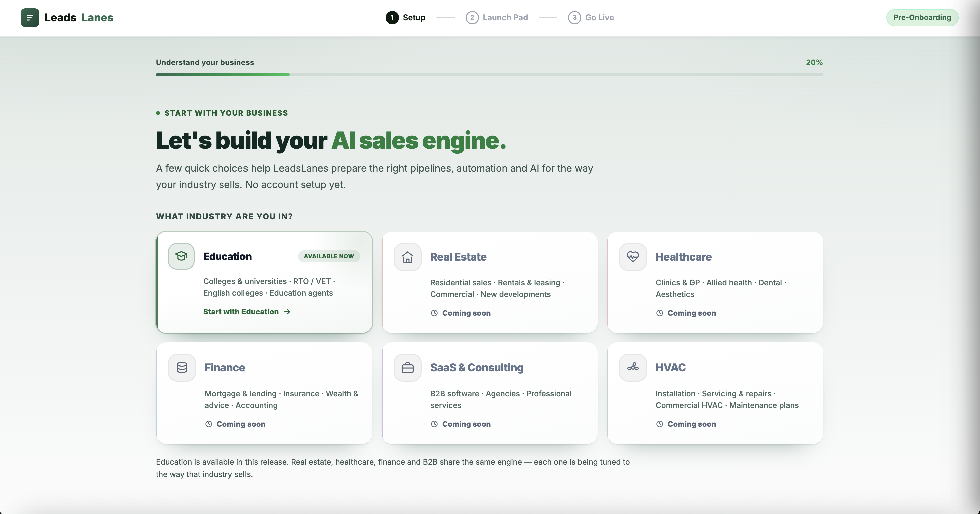Click the Real Estate house icon
980x514 pixels.
[x=408, y=257]
